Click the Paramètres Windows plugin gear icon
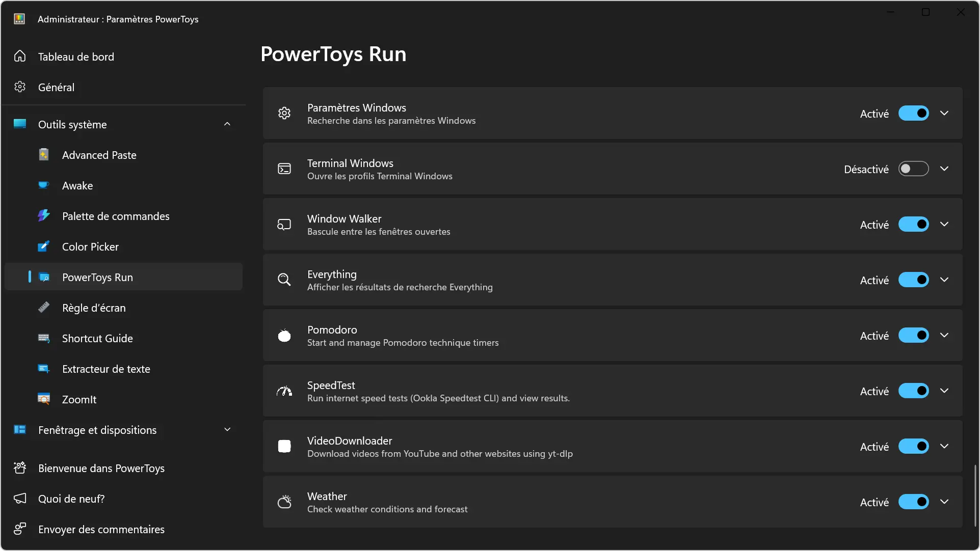Screen dimensions: 980x551 click(x=284, y=113)
